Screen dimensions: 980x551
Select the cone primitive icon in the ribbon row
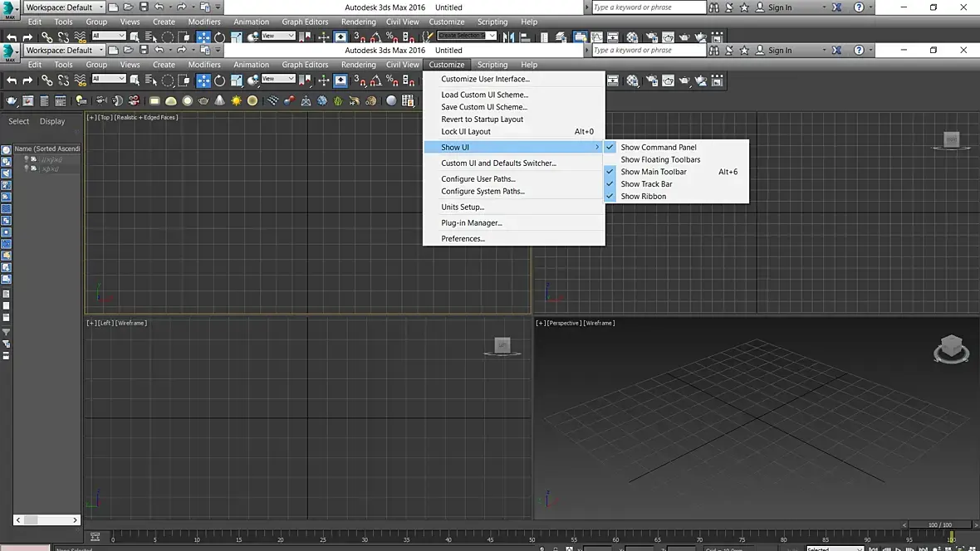click(220, 101)
